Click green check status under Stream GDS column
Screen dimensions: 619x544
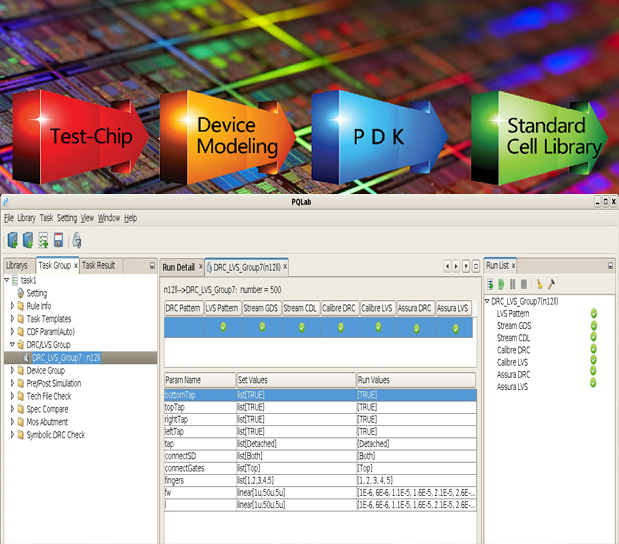pos(262,326)
